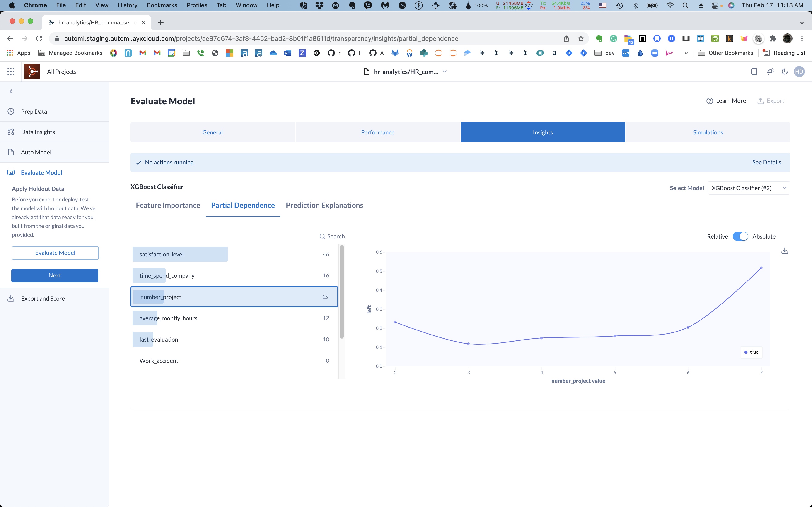Image resolution: width=812 pixels, height=507 pixels.
Task: Select the Data Insights sidebar icon
Action: [x=11, y=132]
